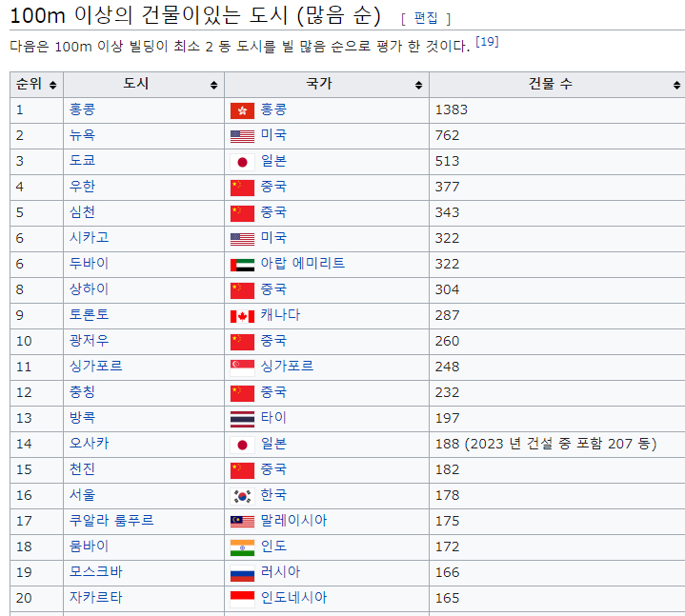Click the Hong Kong flag icon
Screen dimensions: 685x616
click(x=242, y=110)
